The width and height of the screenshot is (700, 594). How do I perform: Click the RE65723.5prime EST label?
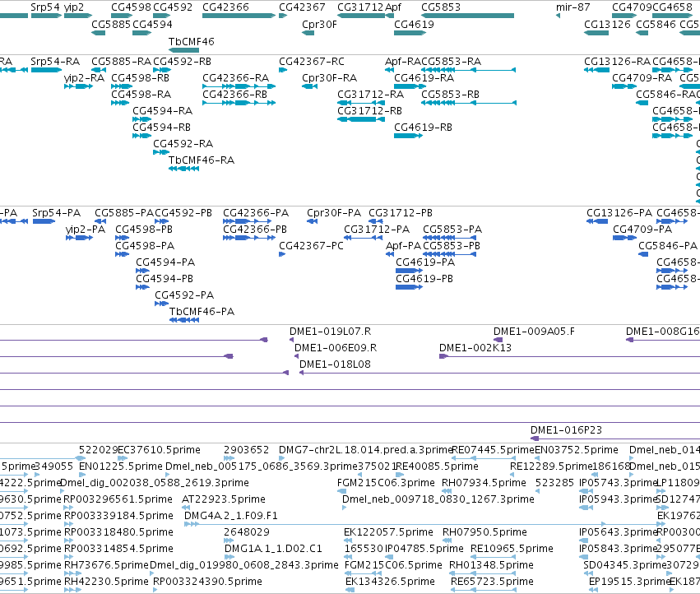[492, 582]
